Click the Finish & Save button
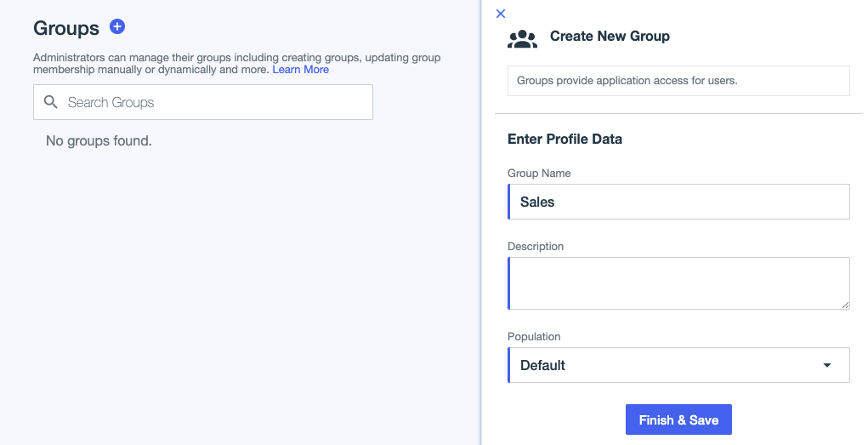The height and width of the screenshot is (445, 868). pyautogui.click(x=678, y=419)
